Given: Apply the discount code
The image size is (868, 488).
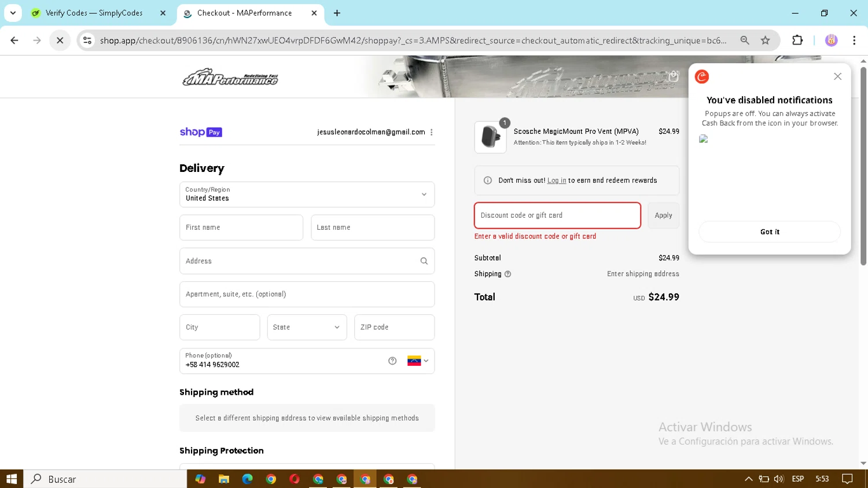Looking at the screenshot, I should (x=663, y=215).
